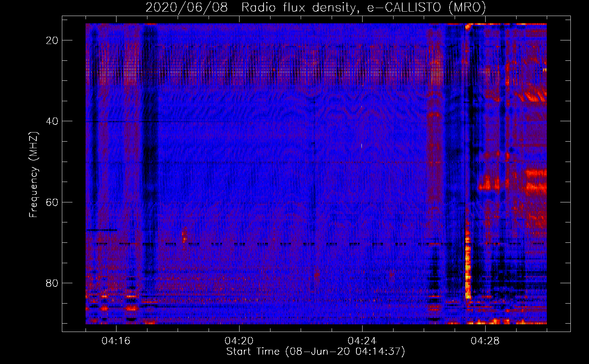This screenshot has width=589, height=364.
Task: Click the time tick label '04:28'
Action: click(x=485, y=341)
